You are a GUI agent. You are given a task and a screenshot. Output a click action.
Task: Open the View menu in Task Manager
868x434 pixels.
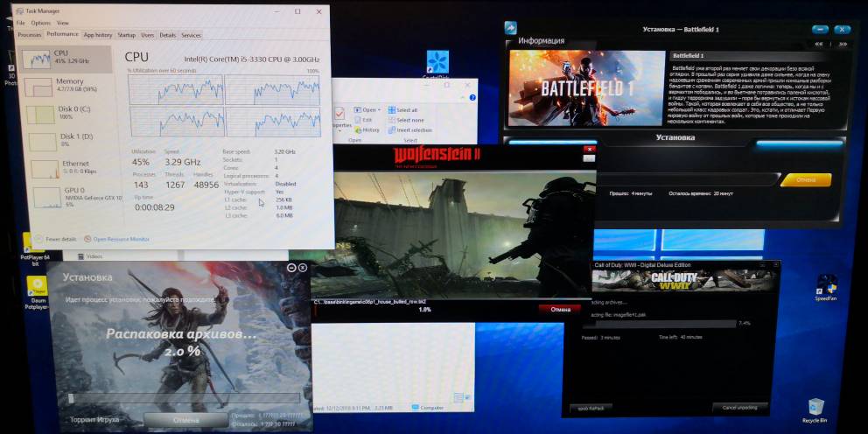tap(62, 24)
